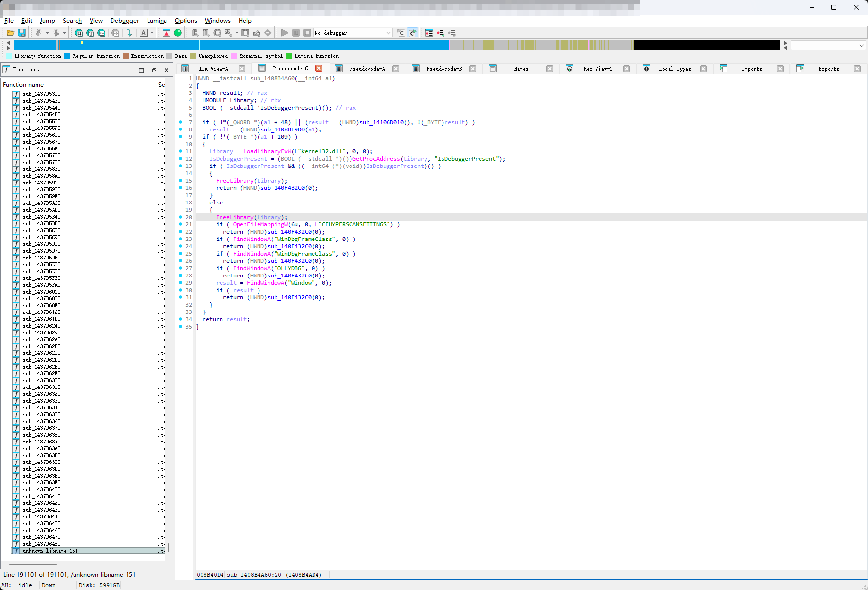Open a file with the folder icon
The height and width of the screenshot is (590, 868).
10,33
